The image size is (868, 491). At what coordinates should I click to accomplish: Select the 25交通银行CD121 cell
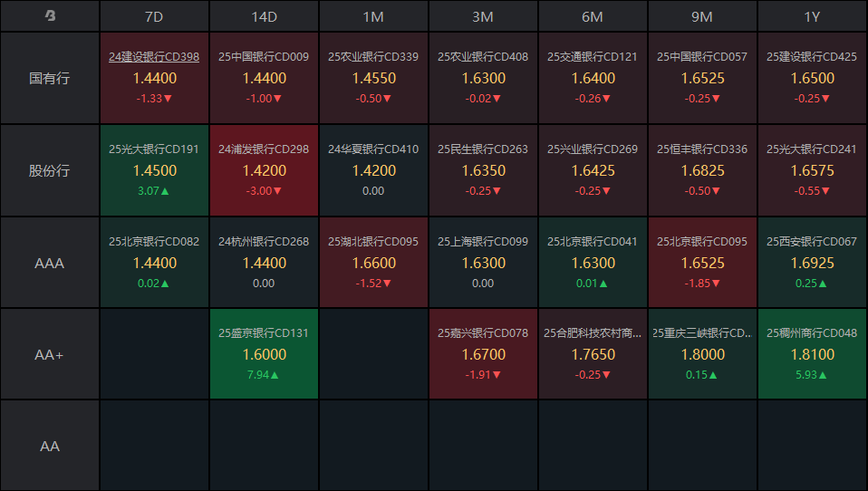(593, 78)
